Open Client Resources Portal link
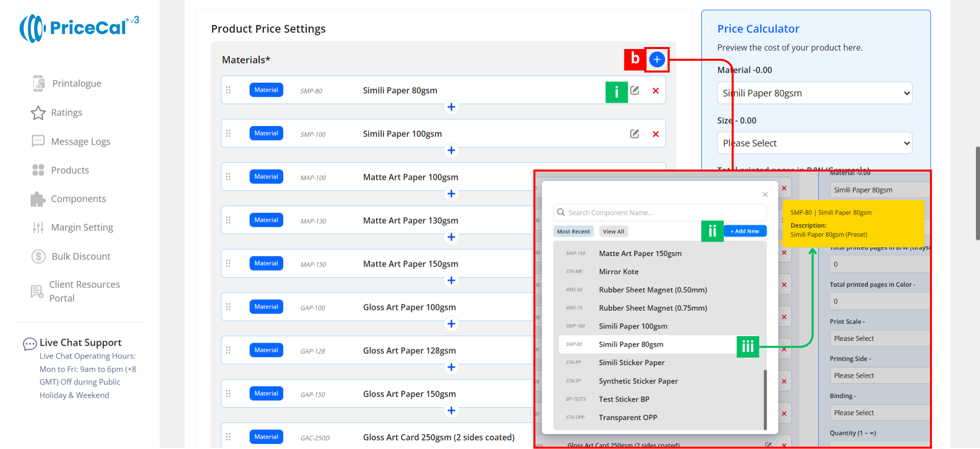The image size is (980, 449). pos(84,291)
